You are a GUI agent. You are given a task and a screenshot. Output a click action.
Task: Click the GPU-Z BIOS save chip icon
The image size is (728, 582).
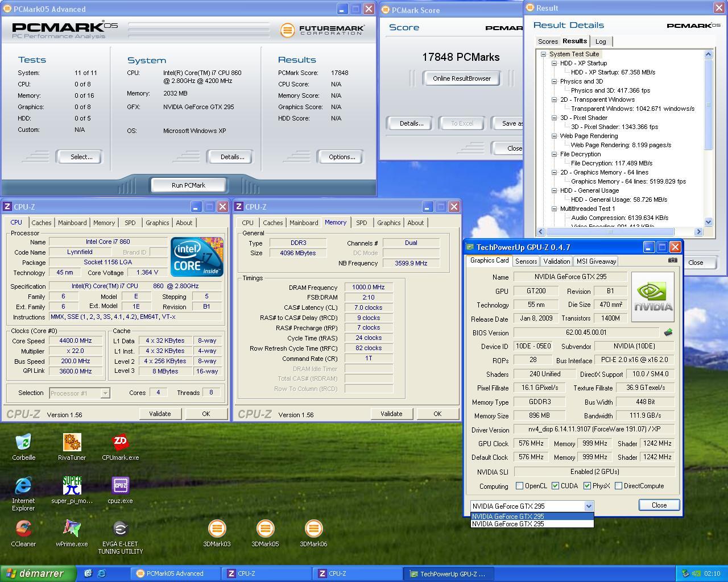coord(668,332)
